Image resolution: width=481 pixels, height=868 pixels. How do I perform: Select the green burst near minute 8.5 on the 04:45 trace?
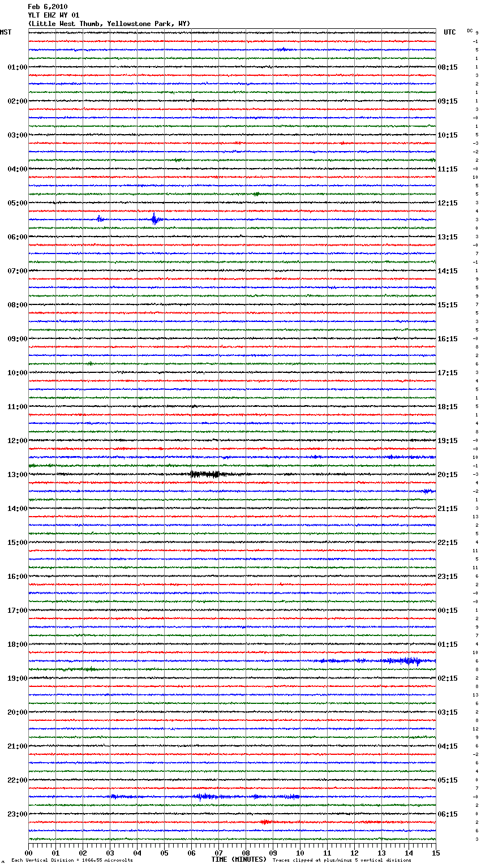click(257, 194)
